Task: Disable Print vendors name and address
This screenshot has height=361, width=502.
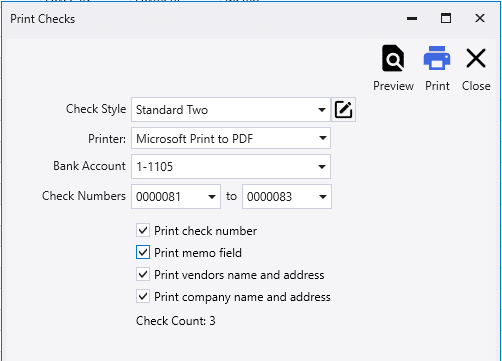Action: [143, 275]
